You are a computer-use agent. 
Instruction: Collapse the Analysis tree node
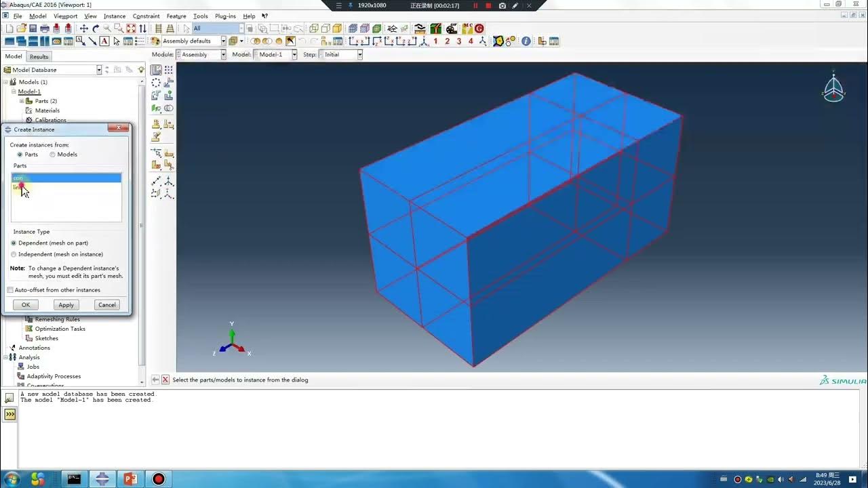(x=6, y=357)
